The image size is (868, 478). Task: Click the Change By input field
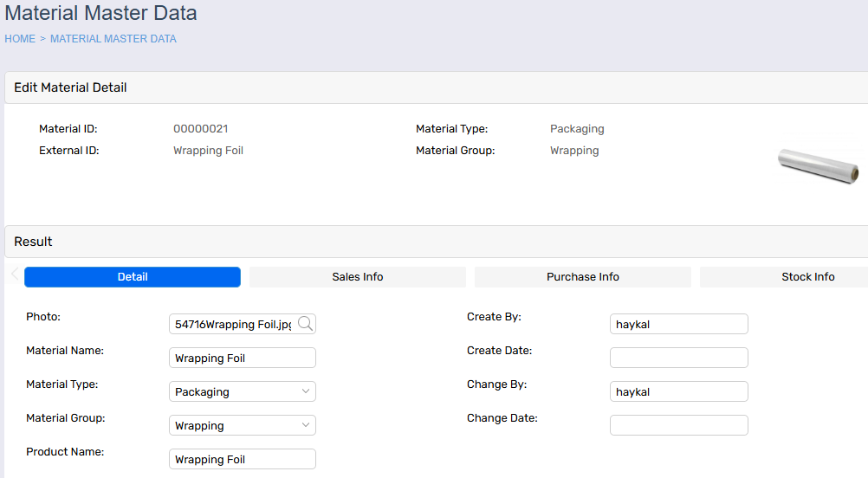click(678, 391)
